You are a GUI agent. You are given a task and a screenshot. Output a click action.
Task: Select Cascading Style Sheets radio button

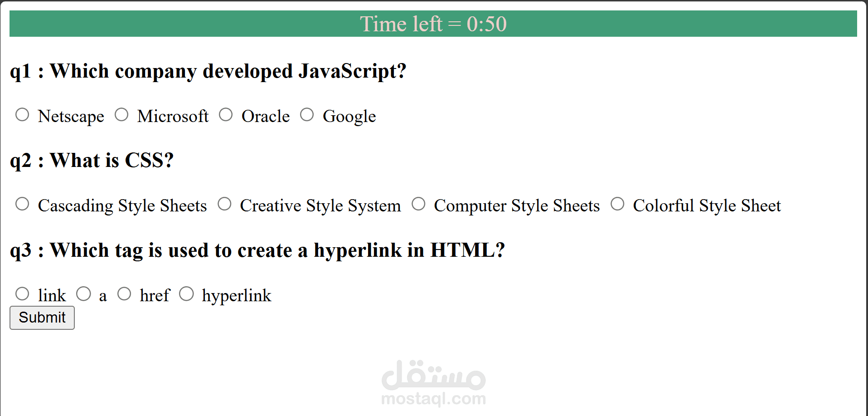click(x=22, y=204)
